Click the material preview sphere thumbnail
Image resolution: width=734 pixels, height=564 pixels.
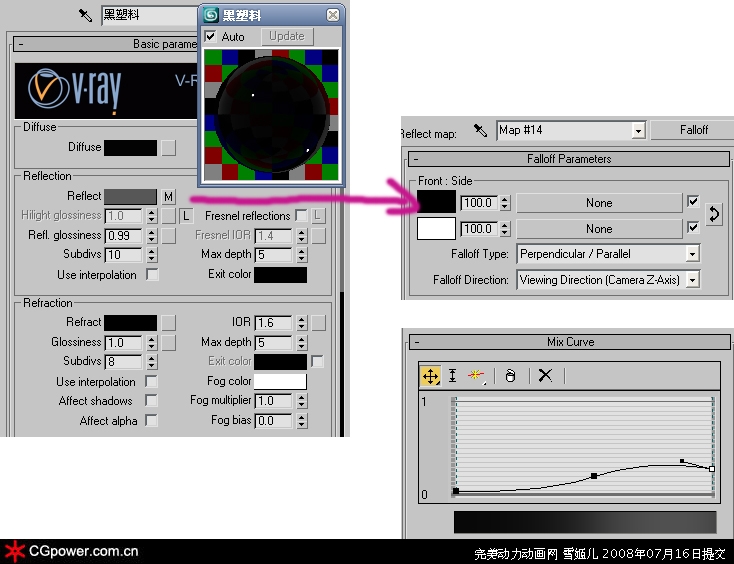coord(272,115)
